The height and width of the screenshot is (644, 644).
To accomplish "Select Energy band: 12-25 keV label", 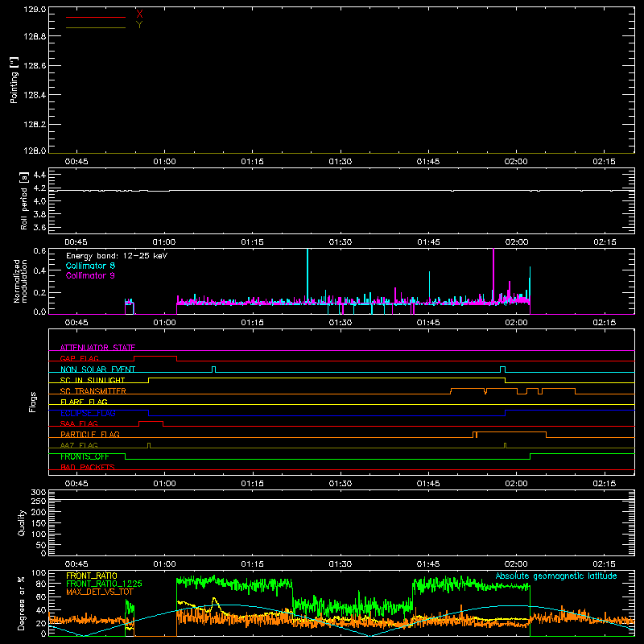I will click(117, 256).
